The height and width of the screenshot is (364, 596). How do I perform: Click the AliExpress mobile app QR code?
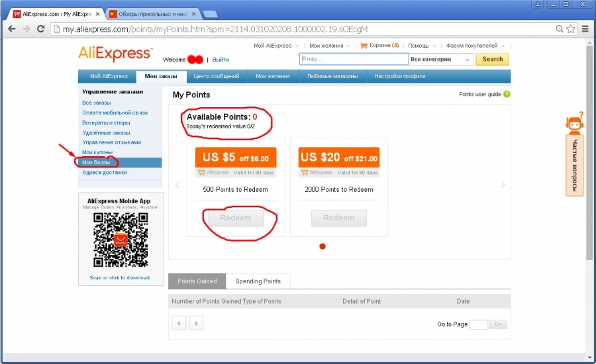point(120,240)
